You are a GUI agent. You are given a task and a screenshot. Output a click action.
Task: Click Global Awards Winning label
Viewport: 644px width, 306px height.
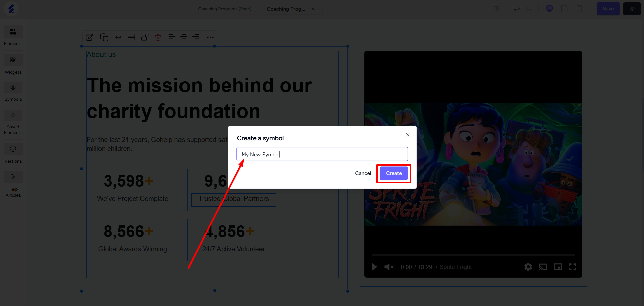[x=133, y=249]
